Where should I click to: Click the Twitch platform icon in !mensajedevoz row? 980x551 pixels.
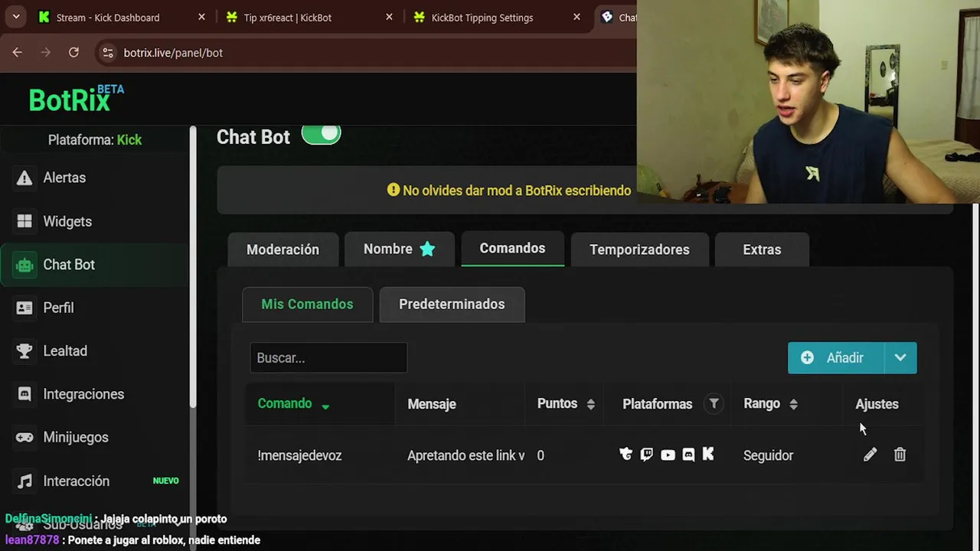tap(647, 455)
